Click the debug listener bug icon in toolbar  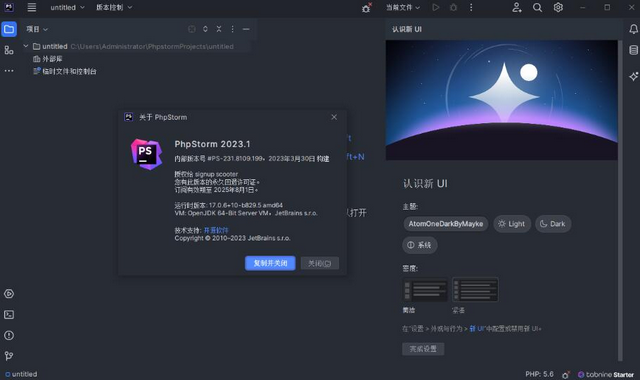point(366,8)
